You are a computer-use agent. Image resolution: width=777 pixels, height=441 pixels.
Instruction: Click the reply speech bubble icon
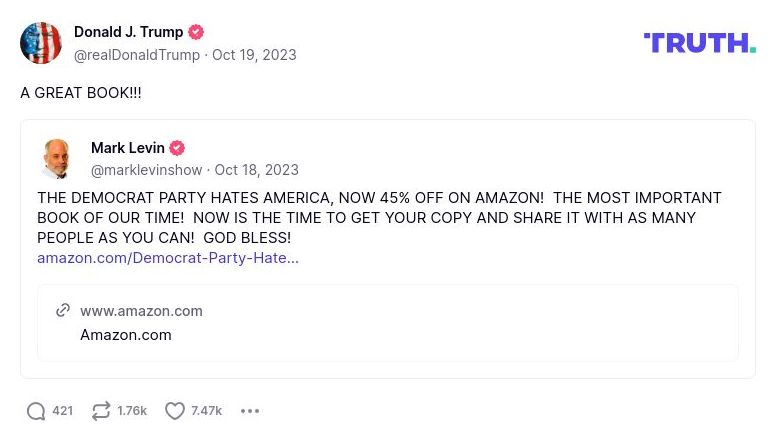[x=36, y=411]
